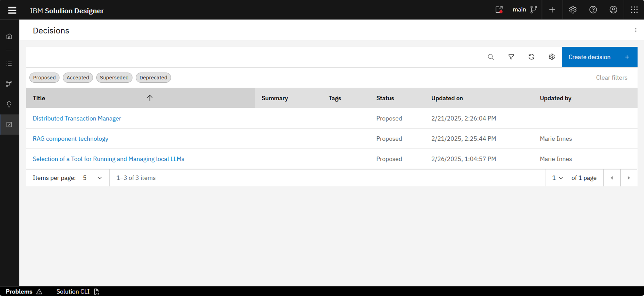Open the main branch selector icon

click(534, 10)
